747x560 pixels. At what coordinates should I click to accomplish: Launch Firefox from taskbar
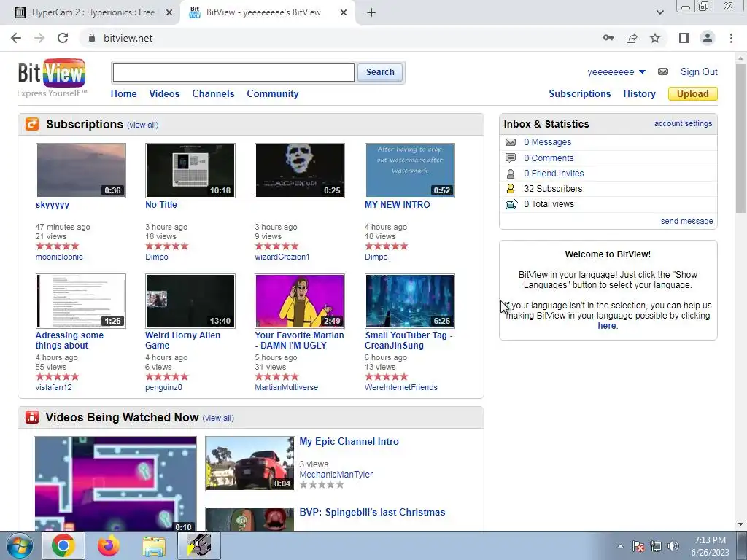click(x=109, y=545)
